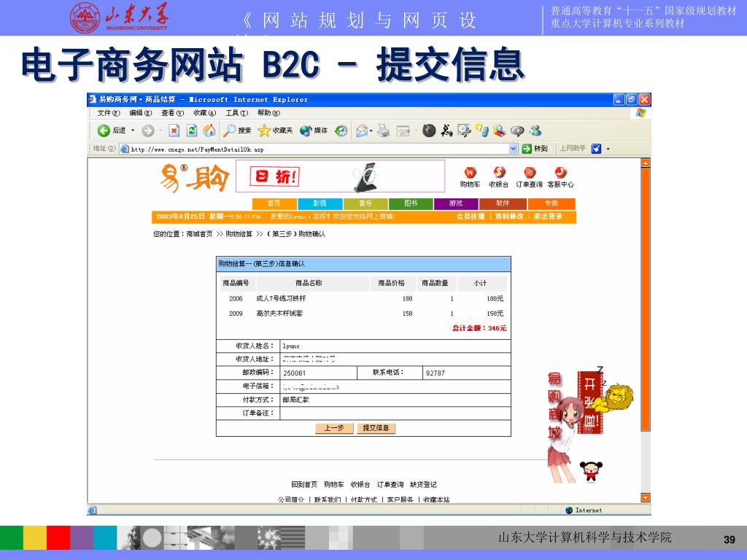The width and height of the screenshot is (747, 560).
Task: Open the History clock icon
Action: click(341, 131)
